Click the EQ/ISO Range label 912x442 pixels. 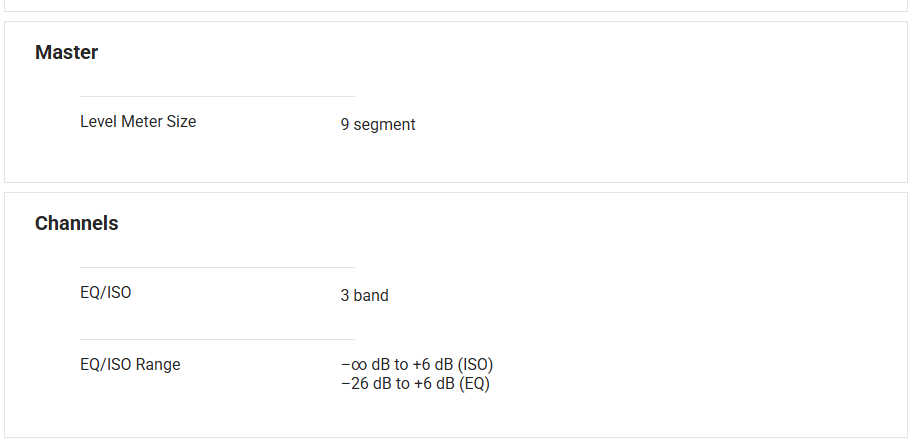click(130, 365)
